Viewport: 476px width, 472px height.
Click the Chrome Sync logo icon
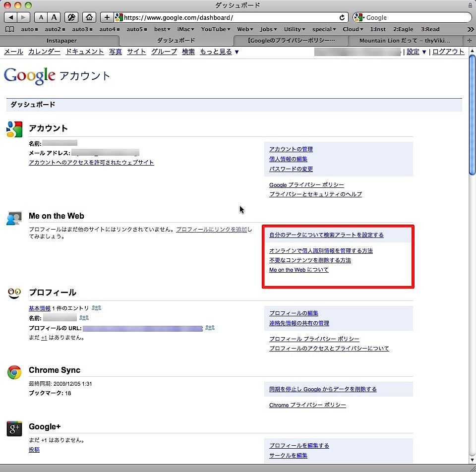14,372
